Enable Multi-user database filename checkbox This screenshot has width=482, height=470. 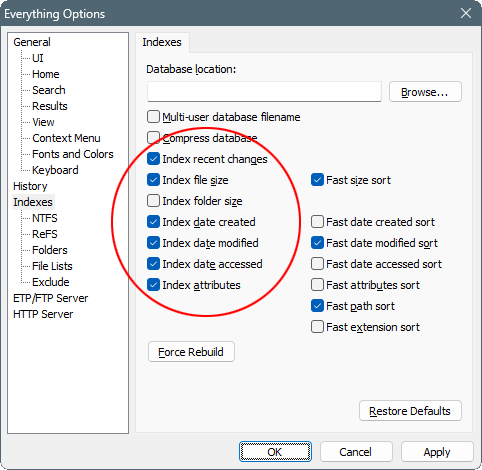click(153, 117)
